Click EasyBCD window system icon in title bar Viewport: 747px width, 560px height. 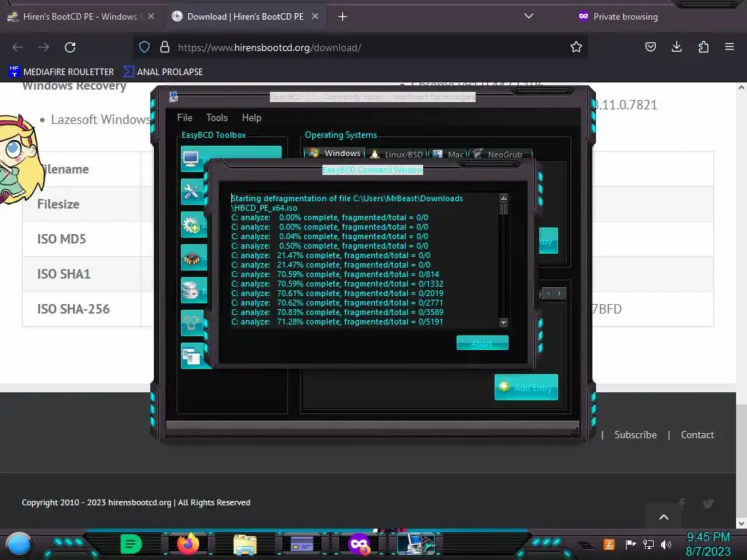(x=174, y=97)
